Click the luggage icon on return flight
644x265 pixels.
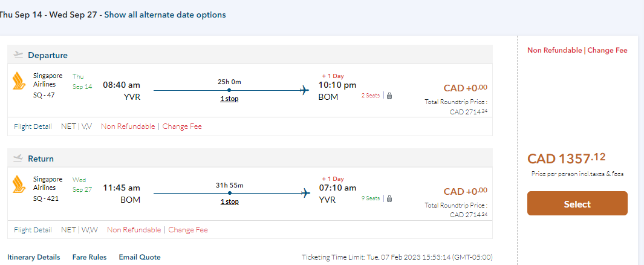[x=389, y=198]
